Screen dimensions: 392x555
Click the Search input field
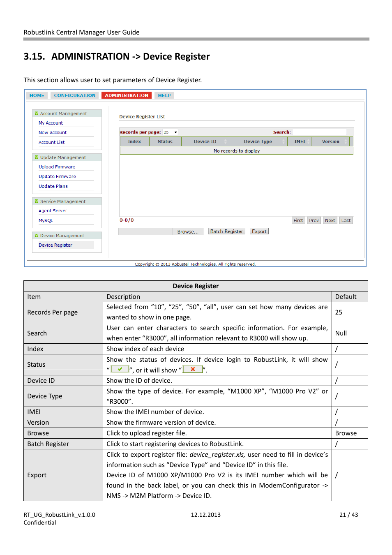319,132
